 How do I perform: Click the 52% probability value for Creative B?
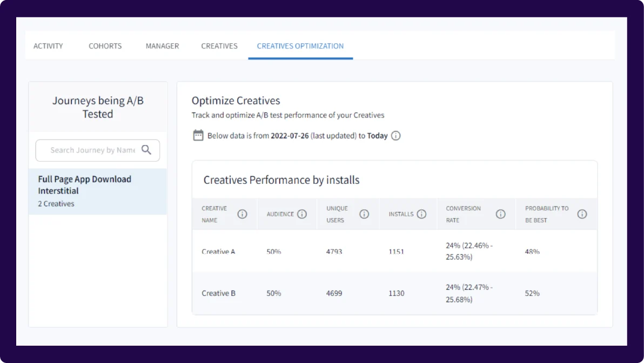[532, 293]
